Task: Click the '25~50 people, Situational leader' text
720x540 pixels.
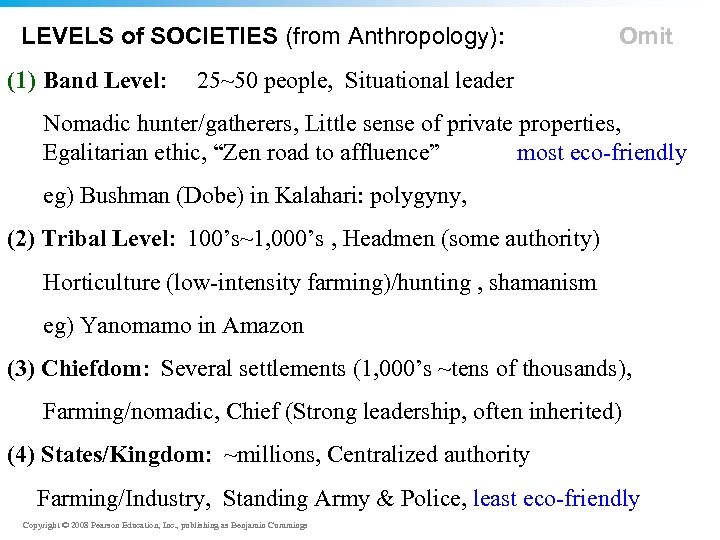Action: tap(355, 80)
